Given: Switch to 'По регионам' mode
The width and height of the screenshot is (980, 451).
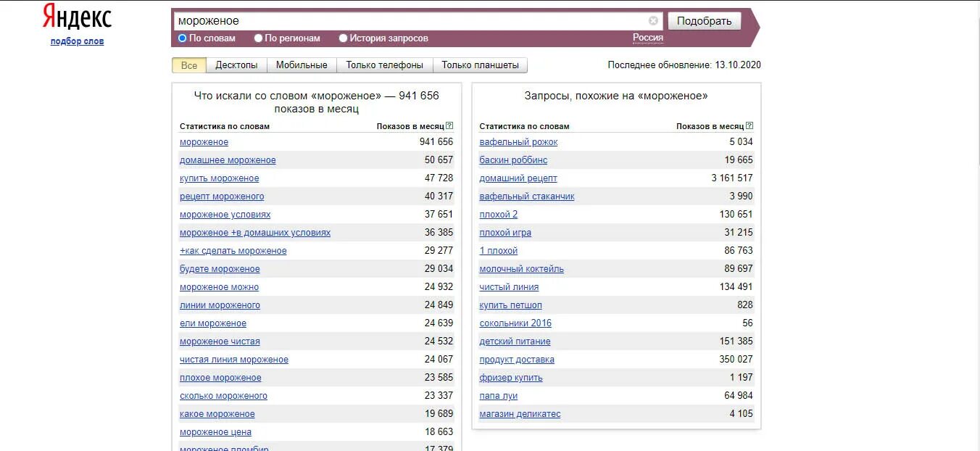Looking at the screenshot, I should pos(258,38).
